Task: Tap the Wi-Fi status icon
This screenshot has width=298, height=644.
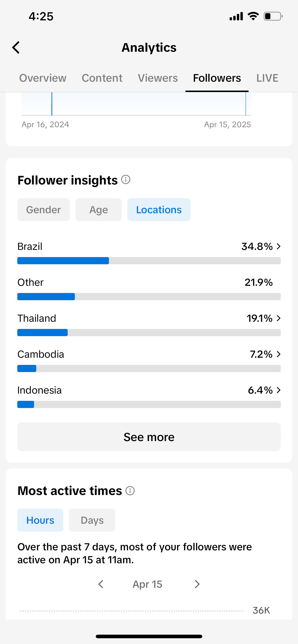Action: (253, 16)
